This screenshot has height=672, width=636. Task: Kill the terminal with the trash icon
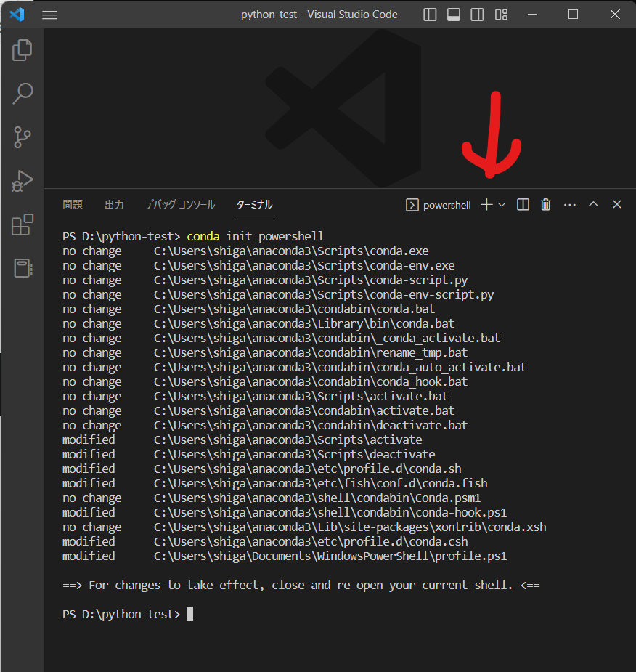[545, 204]
